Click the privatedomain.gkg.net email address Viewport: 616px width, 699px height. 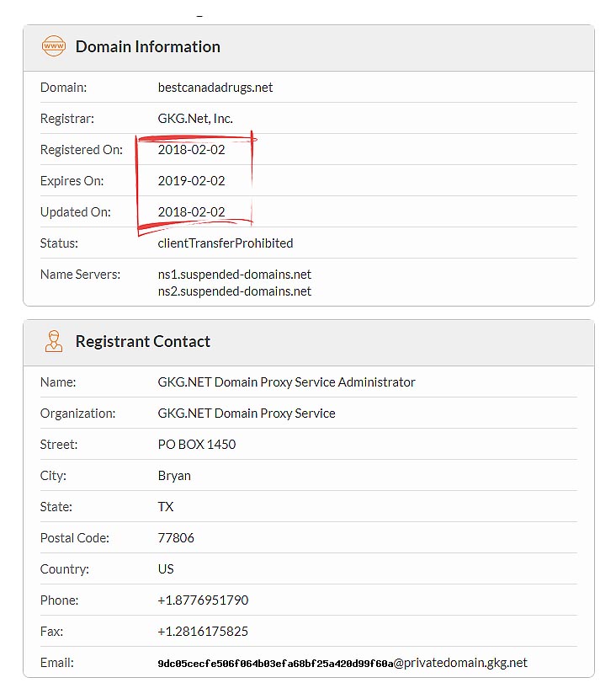[x=343, y=663]
